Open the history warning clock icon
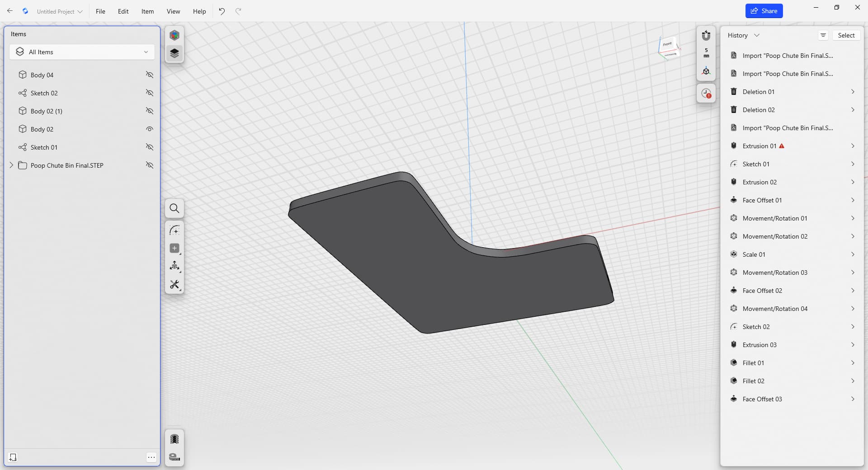This screenshot has width=868, height=470. (x=706, y=94)
